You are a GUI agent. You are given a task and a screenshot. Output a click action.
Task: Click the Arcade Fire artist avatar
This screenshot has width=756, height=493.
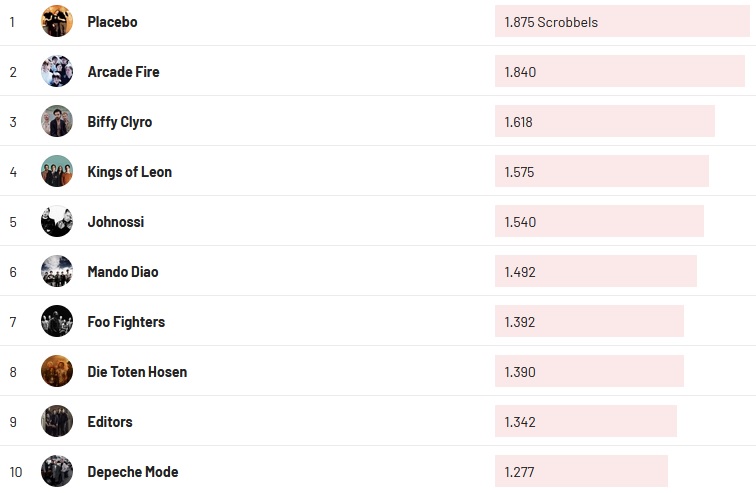pos(57,71)
